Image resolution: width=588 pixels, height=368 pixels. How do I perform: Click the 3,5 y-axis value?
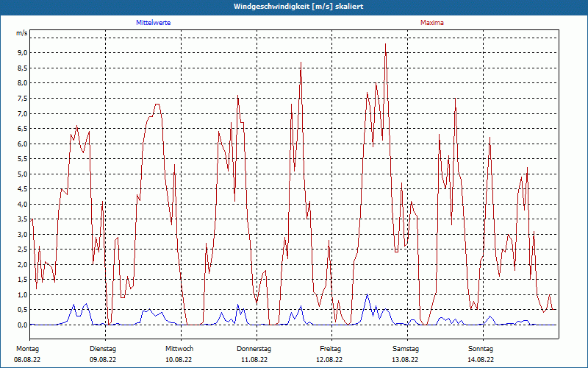click(23, 219)
